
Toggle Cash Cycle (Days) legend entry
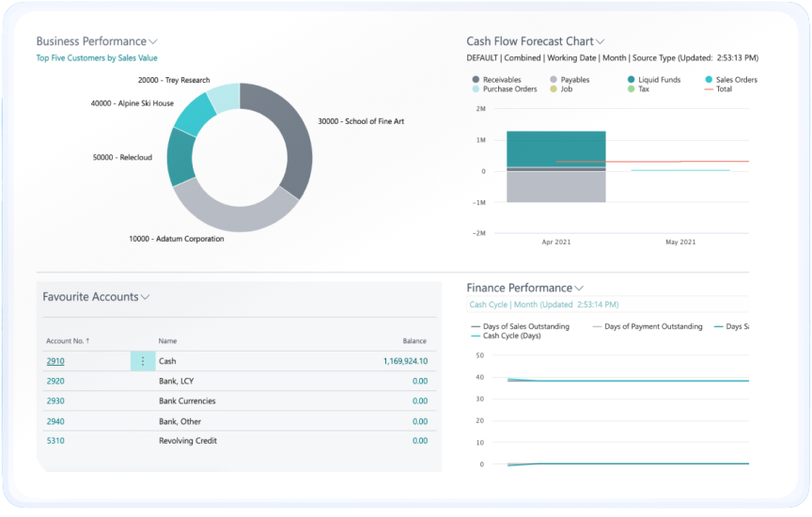pos(506,336)
